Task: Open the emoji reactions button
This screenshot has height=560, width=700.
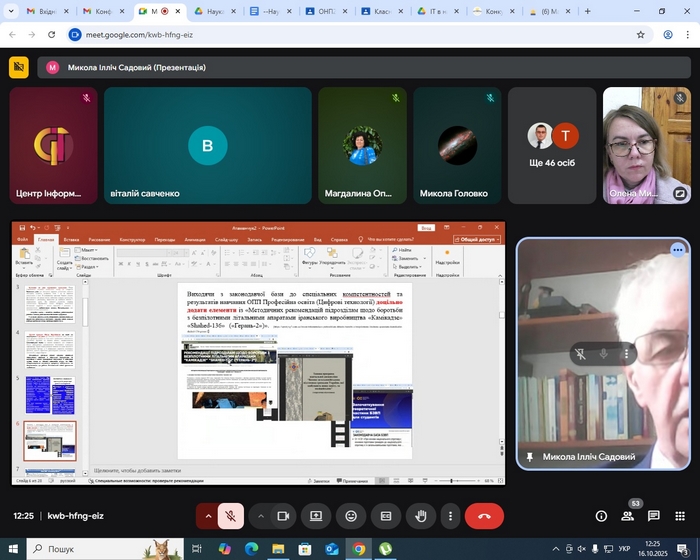Action: point(351,516)
